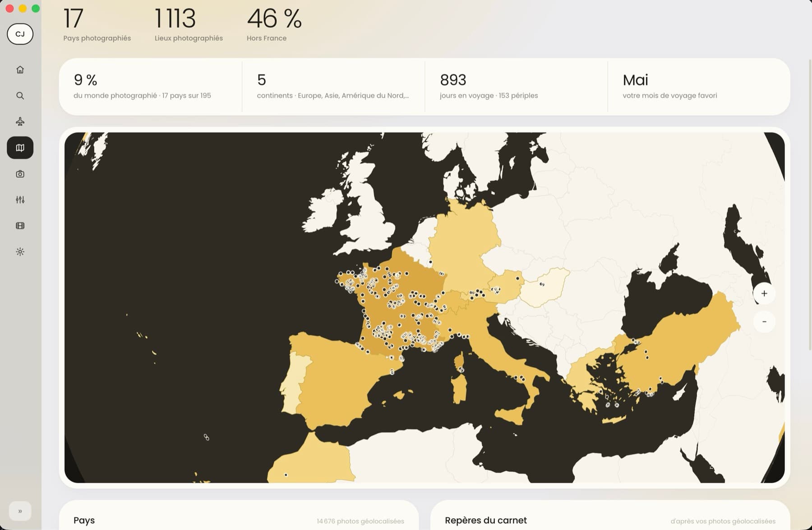Select Turkey on the map

click(x=677, y=343)
